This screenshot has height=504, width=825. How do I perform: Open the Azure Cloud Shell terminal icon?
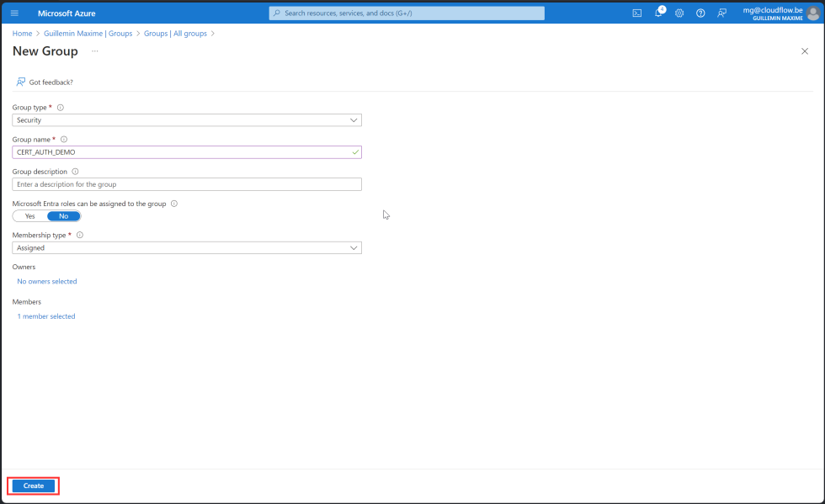637,13
